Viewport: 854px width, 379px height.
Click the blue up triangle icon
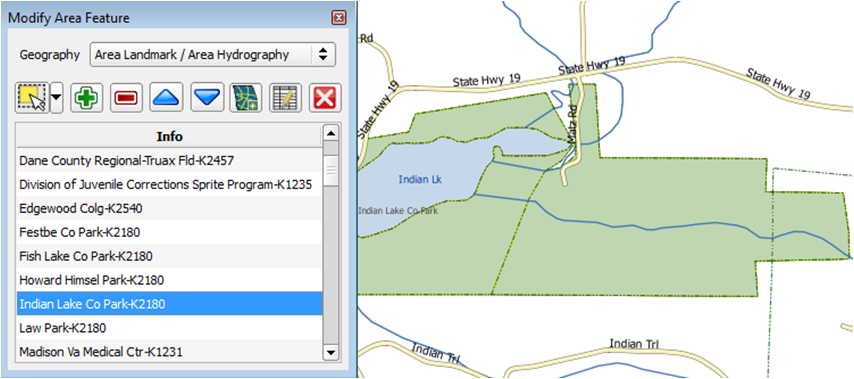click(166, 99)
